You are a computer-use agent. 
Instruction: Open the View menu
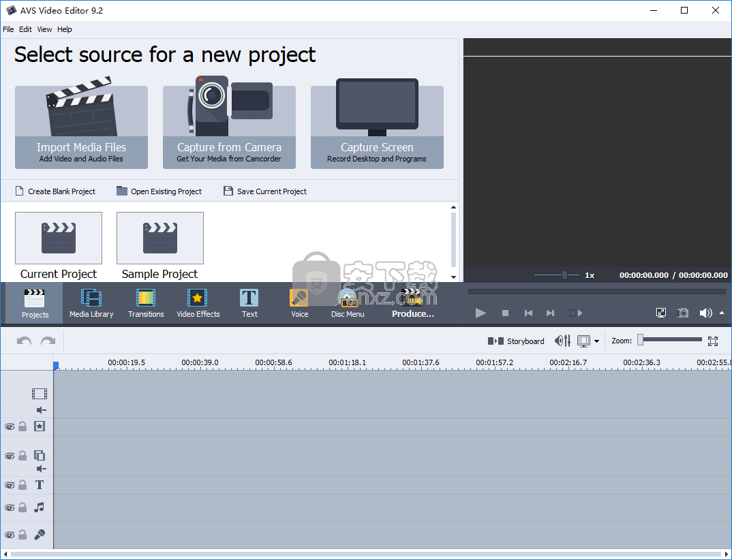click(x=44, y=29)
